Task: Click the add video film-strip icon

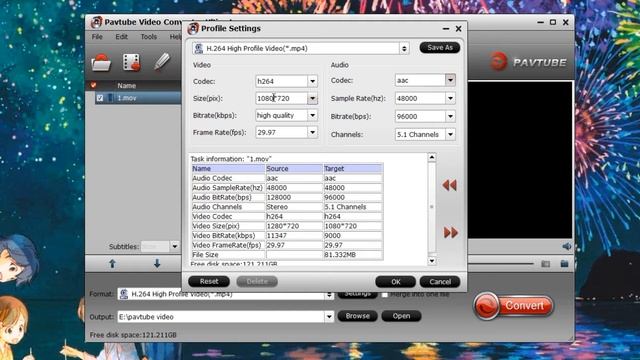Action: pos(131,62)
